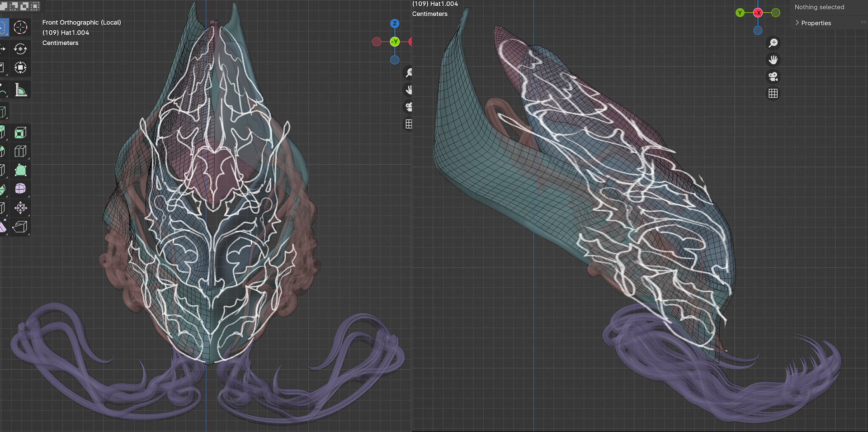Click 'Centimeters' label in right viewport
Viewport: 868px width, 432px height.
click(429, 14)
